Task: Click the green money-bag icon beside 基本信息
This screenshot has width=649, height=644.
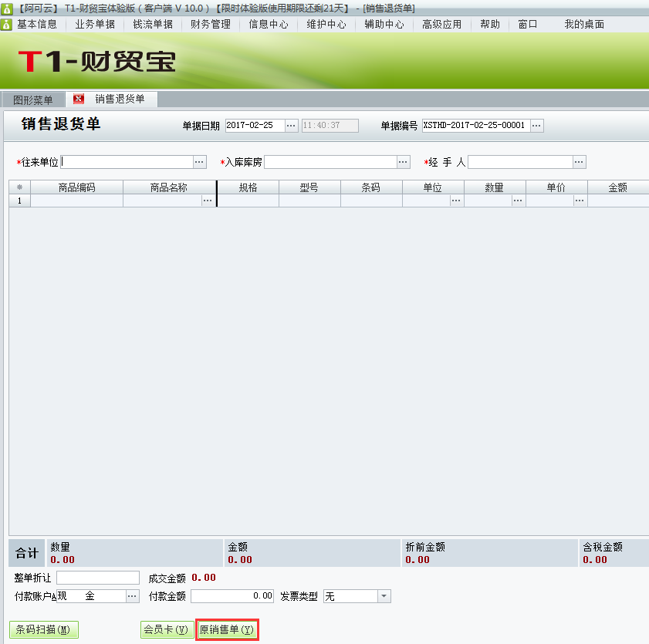Action: click(x=6, y=25)
